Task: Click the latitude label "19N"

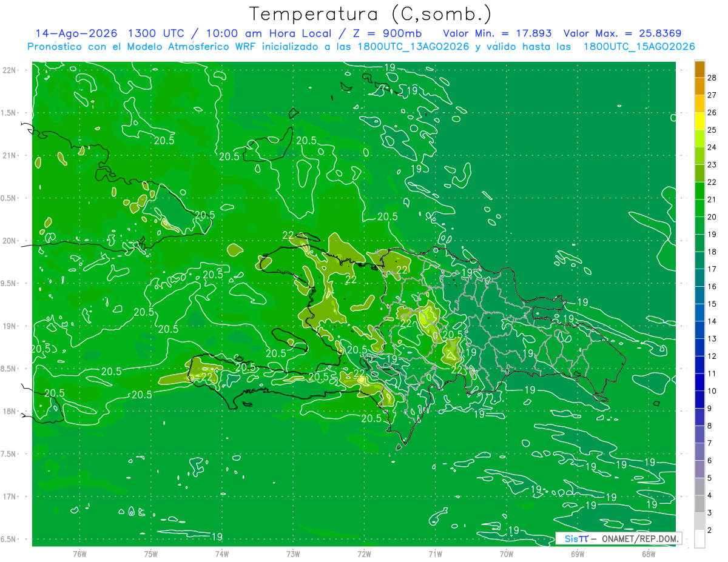Action: tap(10, 326)
